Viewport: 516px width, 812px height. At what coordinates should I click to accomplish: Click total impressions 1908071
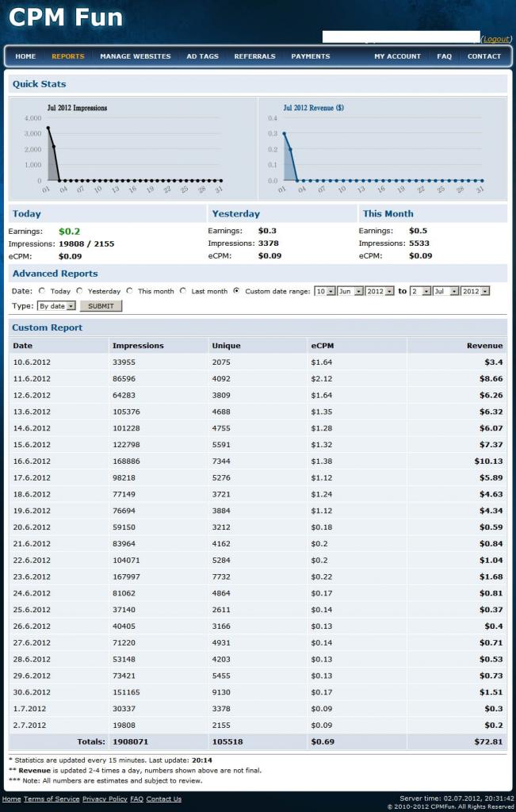click(130, 741)
